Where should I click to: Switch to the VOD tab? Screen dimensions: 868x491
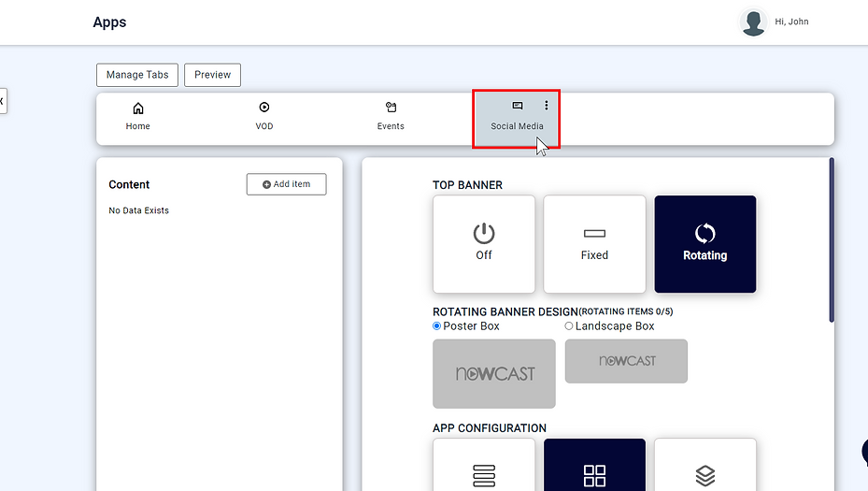pos(264,118)
